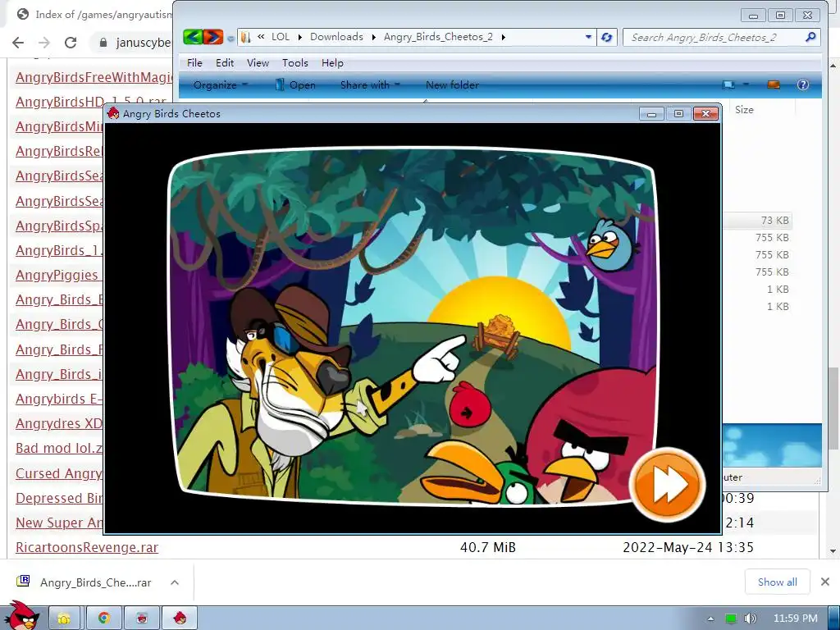This screenshot has width=840, height=630.
Task: Open the Bad mod lol link
Action: (x=59, y=448)
